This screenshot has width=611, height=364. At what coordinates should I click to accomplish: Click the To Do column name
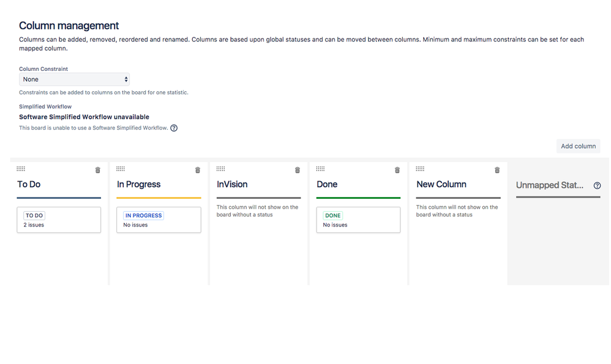pos(29,184)
